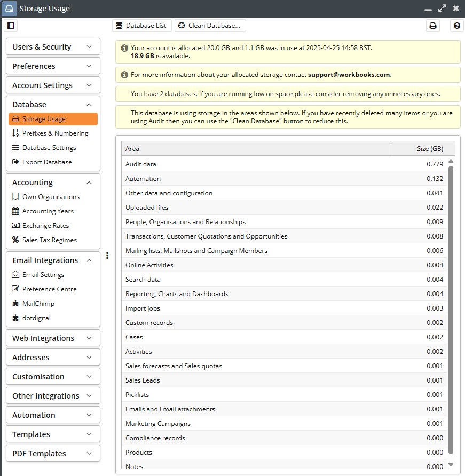Click the Prefixes & Numbering sort icon
This screenshot has height=476, width=465.
15,133
